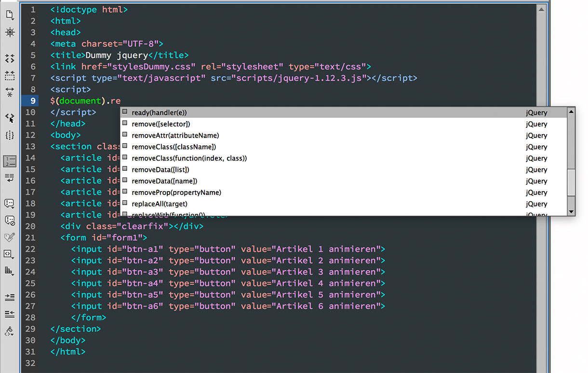Image resolution: width=588 pixels, height=373 pixels.
Task: Click the word document on line 9
Action: coord(80,101)
